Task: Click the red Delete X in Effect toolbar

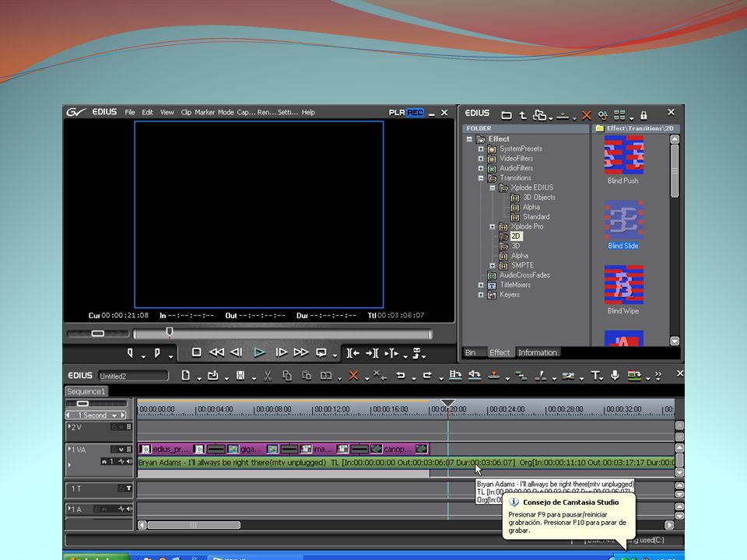Action: tap(587, 115)
